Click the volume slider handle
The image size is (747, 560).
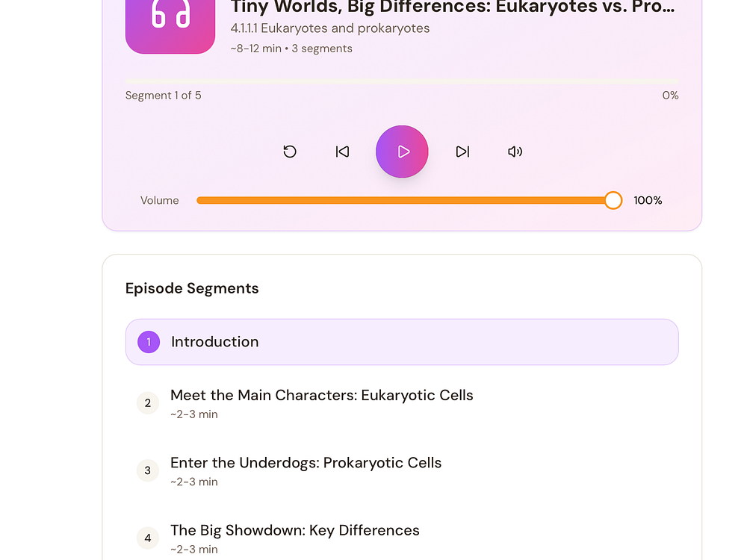pos(613,200)
